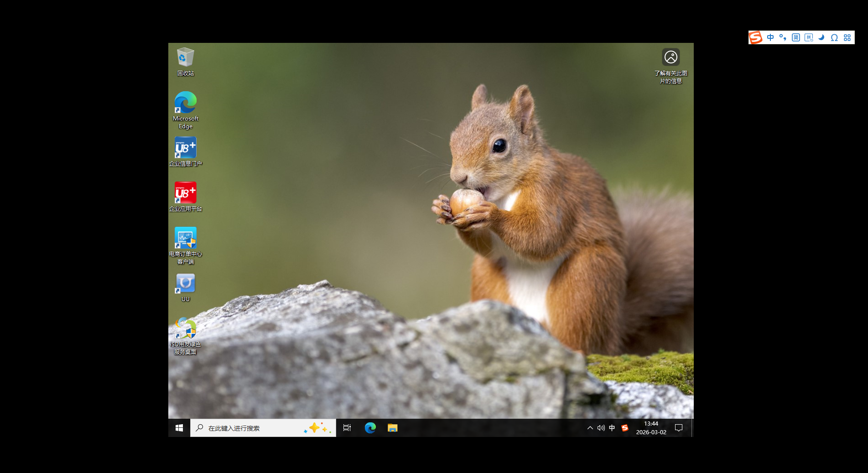Open the Windows Start menu
Viewport: 868px width, 473px height.
point(179,428)
